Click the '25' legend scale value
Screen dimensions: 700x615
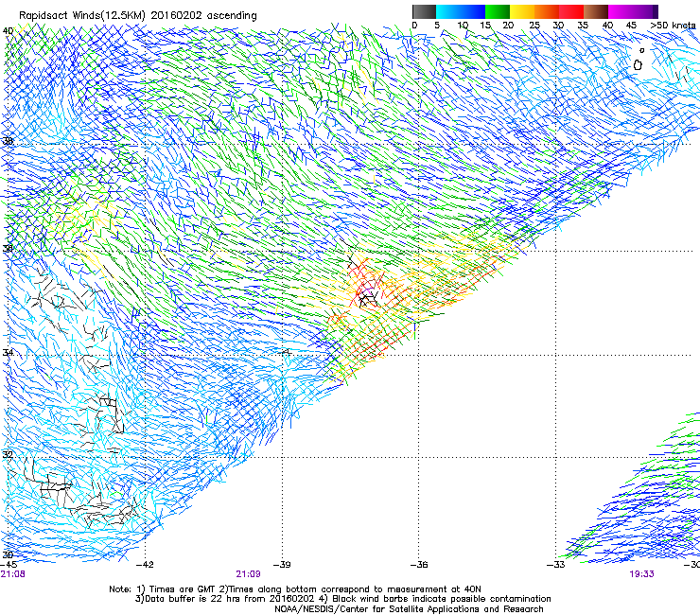[x=534, y=26]
